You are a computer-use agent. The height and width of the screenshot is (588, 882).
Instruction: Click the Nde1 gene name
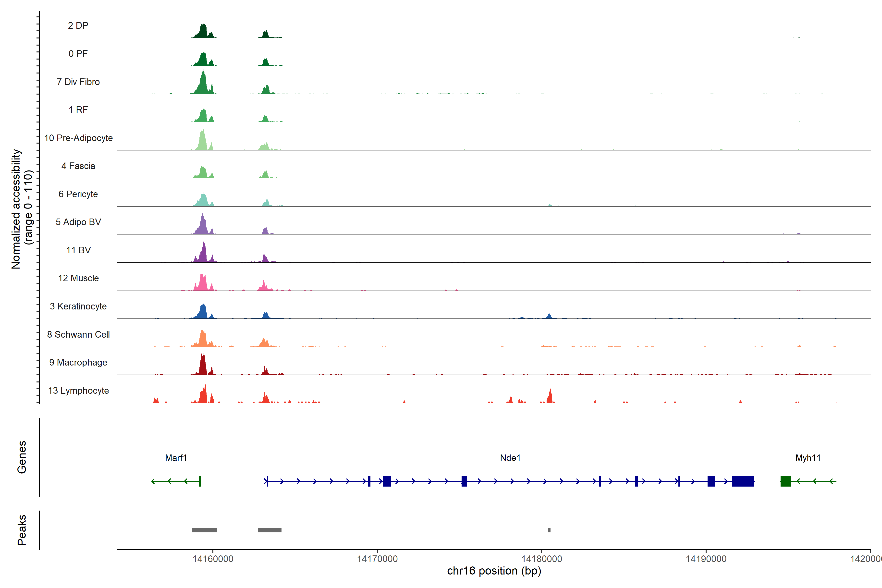[x=510, y=457]
